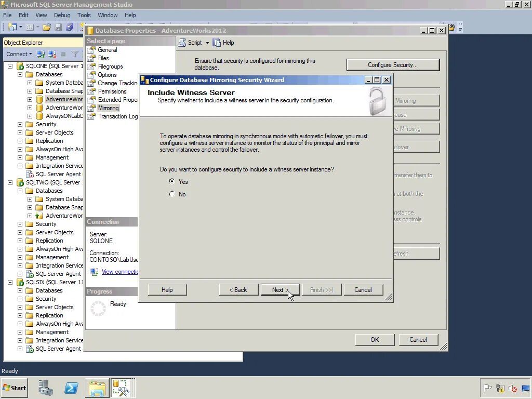Screen dimensions: 532x399
Task: Click the SQLONE server icon
Action: click(20, 66)
